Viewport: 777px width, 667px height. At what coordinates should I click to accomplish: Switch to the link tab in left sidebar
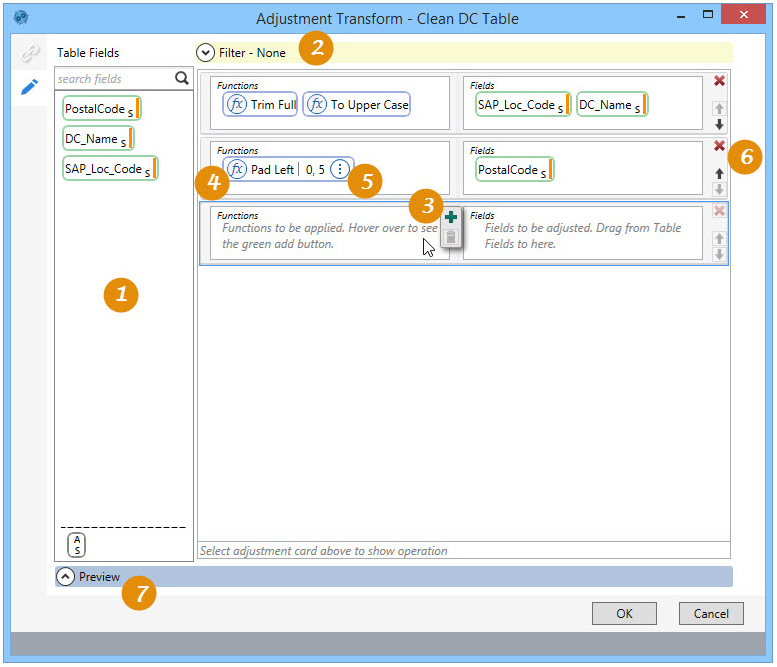coord(30,53)
